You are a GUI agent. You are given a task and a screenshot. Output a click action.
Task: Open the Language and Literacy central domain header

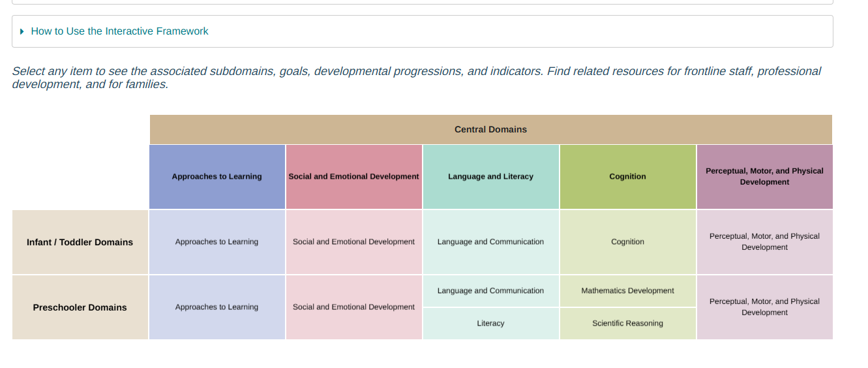[x=490, y=177]
